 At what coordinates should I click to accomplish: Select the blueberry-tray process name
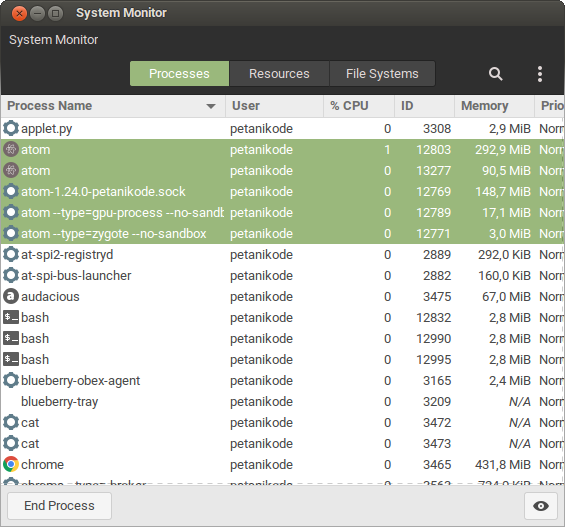pyautogui.click(x=59, y=402)
